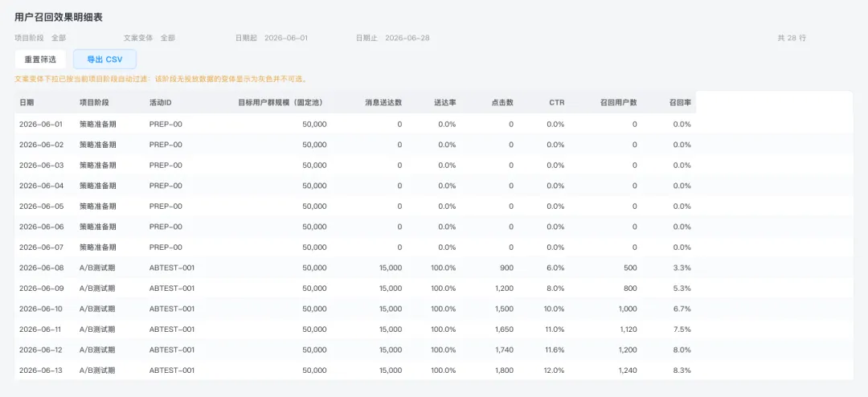Click A/B测试期 in the 2026-06-08 row
Screen dimensions: 868x397
(97, 268)
